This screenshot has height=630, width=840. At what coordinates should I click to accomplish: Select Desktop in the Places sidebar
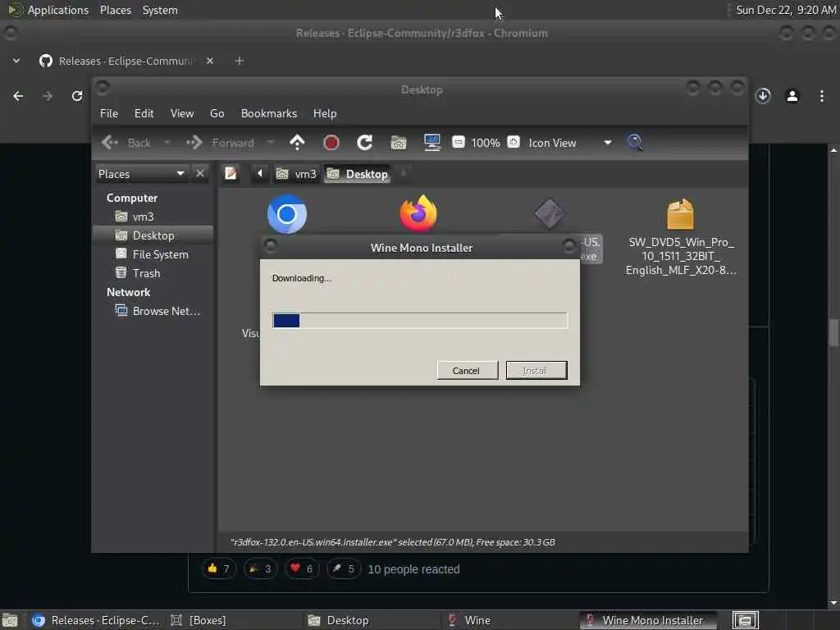(153, 235)
